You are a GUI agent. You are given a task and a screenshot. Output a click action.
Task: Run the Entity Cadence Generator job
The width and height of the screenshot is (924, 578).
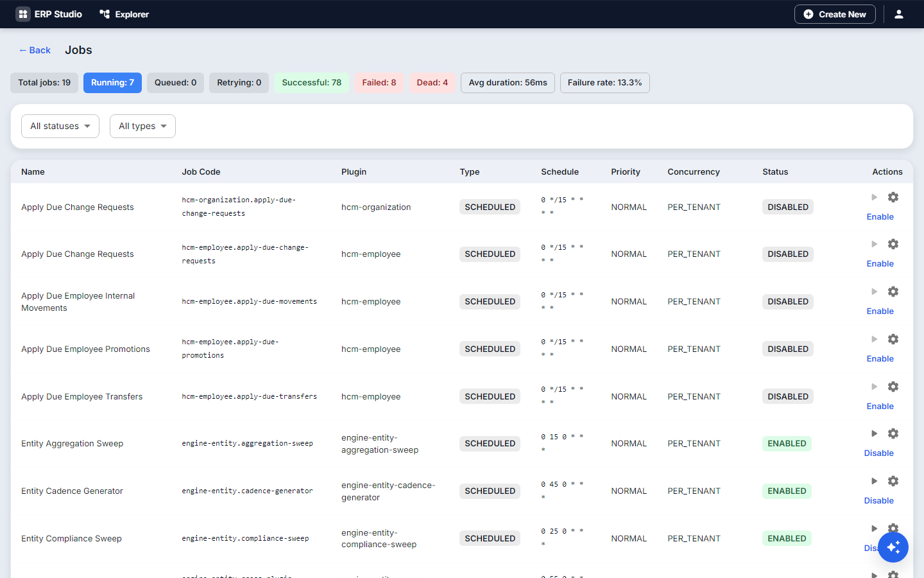pyautogui.click(x=874, y=481)
